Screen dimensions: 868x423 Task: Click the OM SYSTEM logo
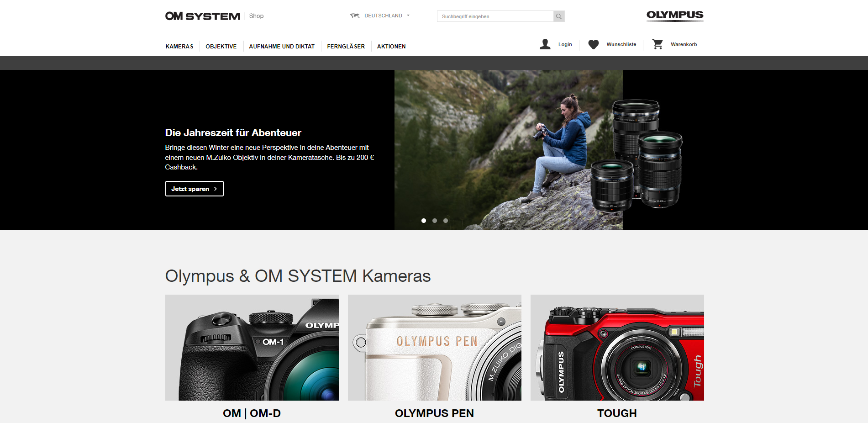point(202,16)
